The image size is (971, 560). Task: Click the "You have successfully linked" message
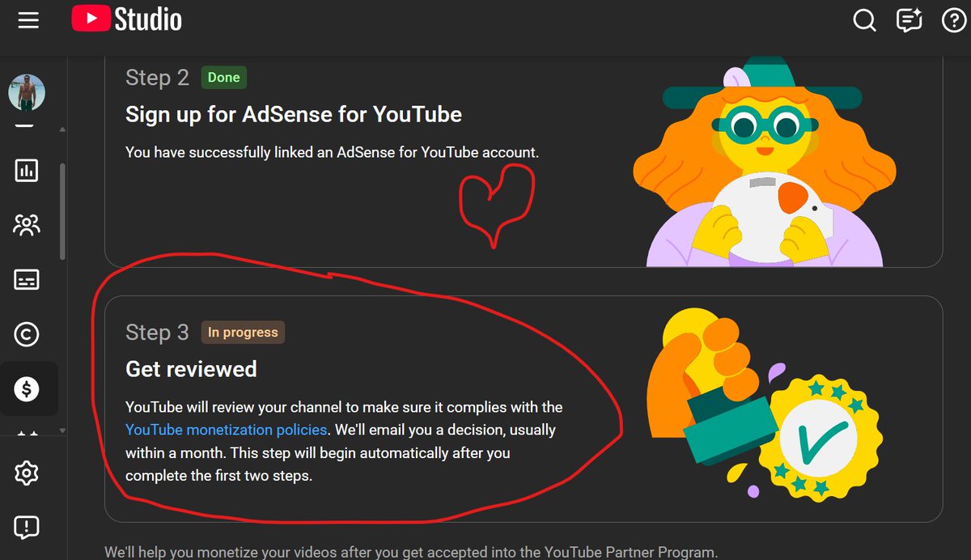(x=332, y=152)
